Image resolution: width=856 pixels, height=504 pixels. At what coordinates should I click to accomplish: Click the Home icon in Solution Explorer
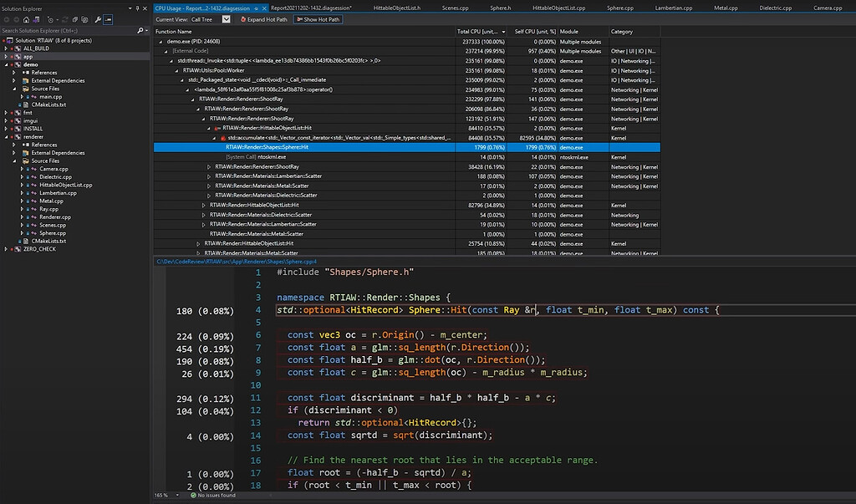tap(25, 19)
